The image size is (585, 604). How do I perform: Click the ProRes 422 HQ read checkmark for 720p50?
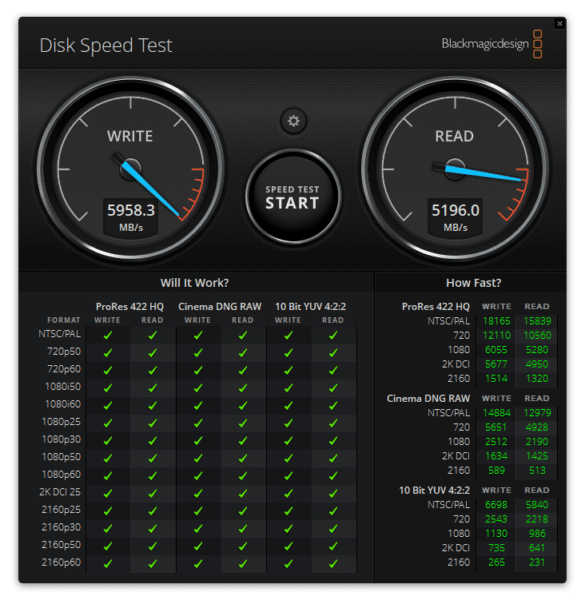(x=153, y=352)
